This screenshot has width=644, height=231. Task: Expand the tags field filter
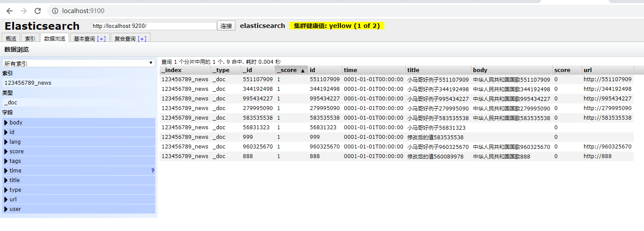coord(79,161)
